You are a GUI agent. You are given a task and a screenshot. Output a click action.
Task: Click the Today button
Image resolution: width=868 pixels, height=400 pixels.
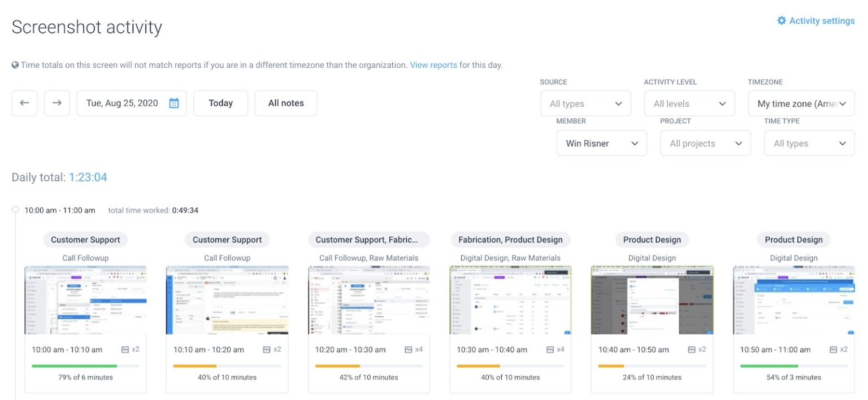pyautogui.click(x=220, y=103)
